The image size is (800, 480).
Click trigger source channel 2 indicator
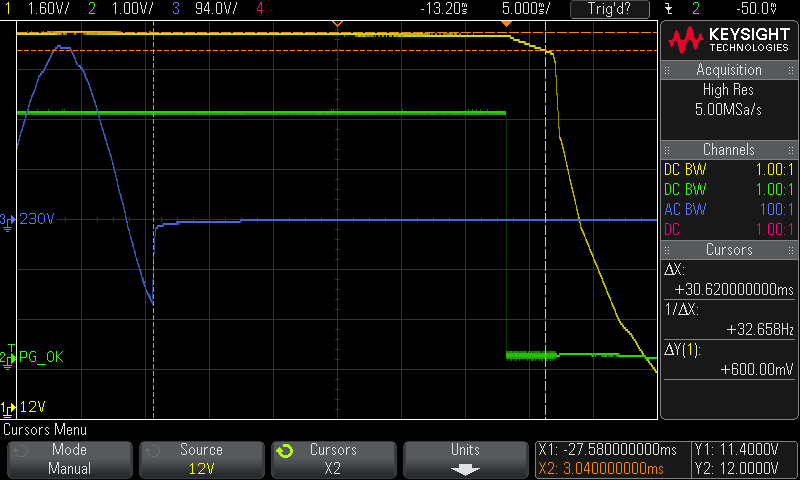coord(695,8)
